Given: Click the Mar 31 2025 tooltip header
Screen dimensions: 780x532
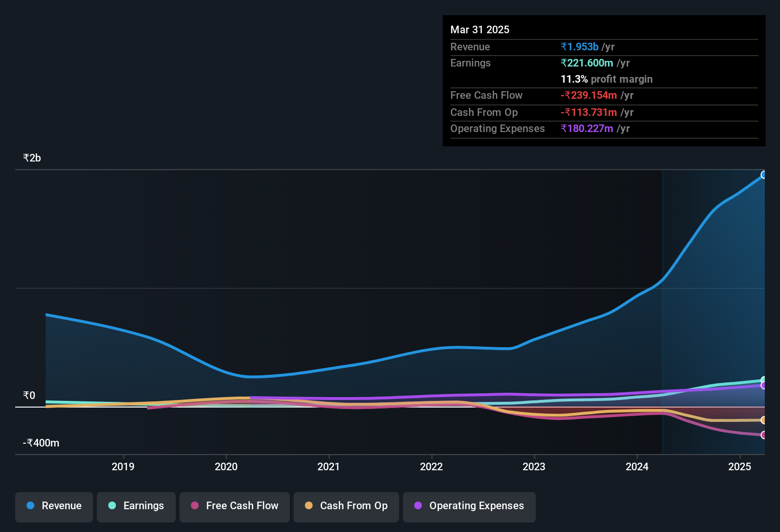Looking at the screenshot, I should [x=480, y=29].
